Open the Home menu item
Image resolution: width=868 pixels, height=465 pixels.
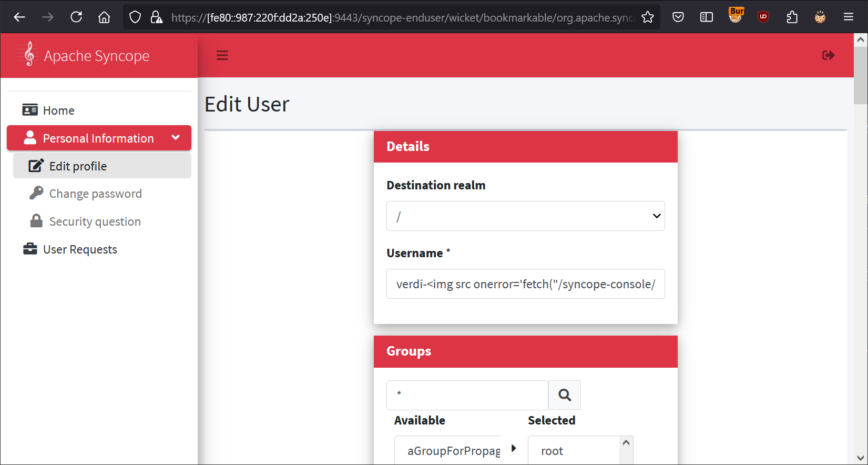point(99,110)
